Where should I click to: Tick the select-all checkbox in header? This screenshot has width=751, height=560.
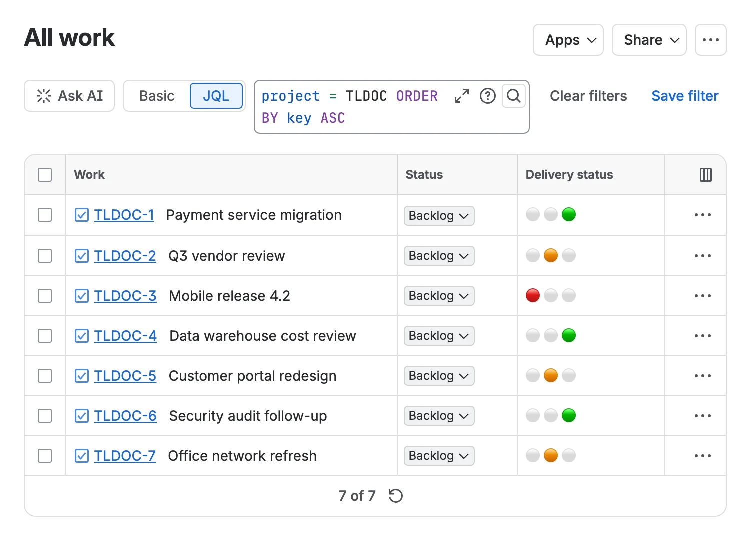click(45, 175)
